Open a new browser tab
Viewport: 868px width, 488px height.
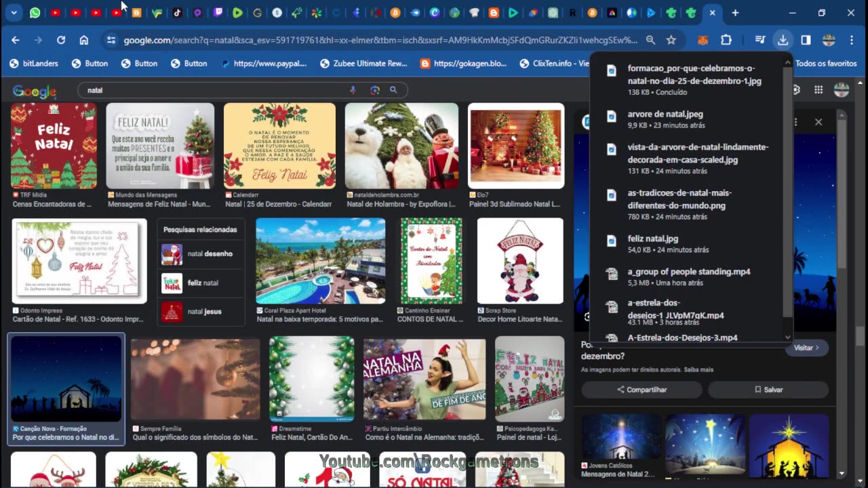coord(735,13)
